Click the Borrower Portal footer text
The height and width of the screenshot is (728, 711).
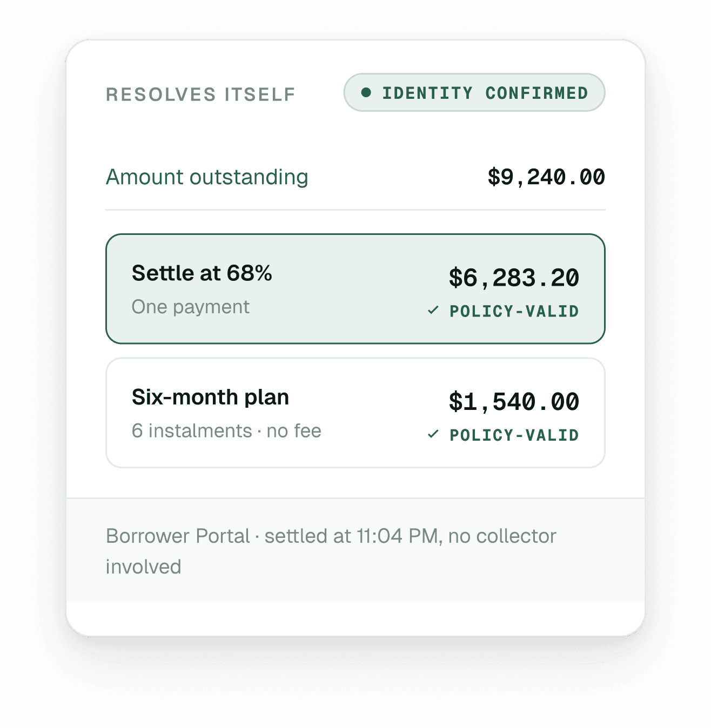(x=178, y=536)
